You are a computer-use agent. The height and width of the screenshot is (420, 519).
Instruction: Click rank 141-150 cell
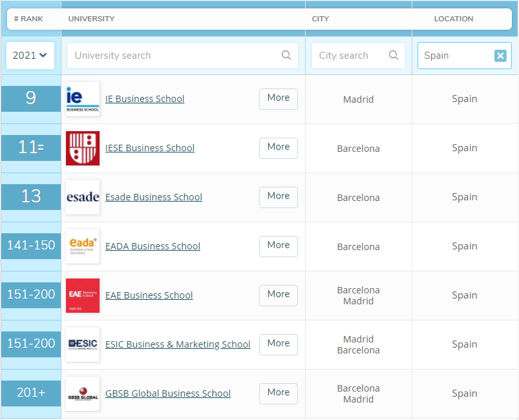[x=31, y=246]
